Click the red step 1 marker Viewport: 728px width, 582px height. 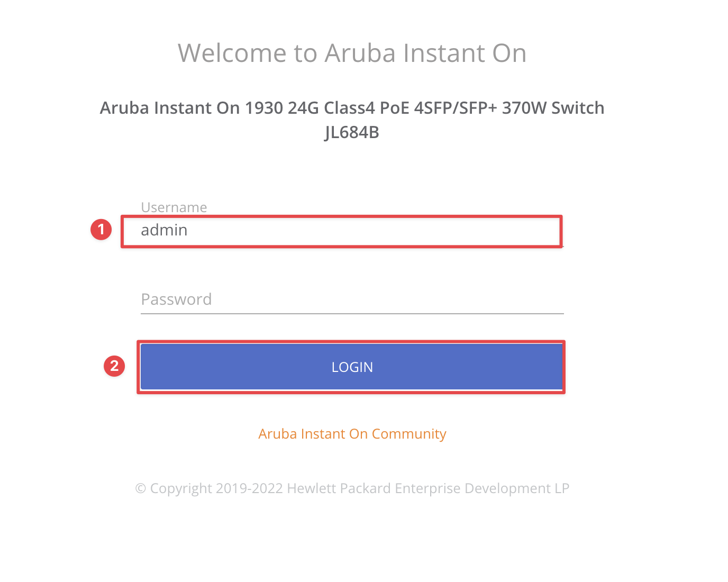pyautogui.click(x=101, y=230)
